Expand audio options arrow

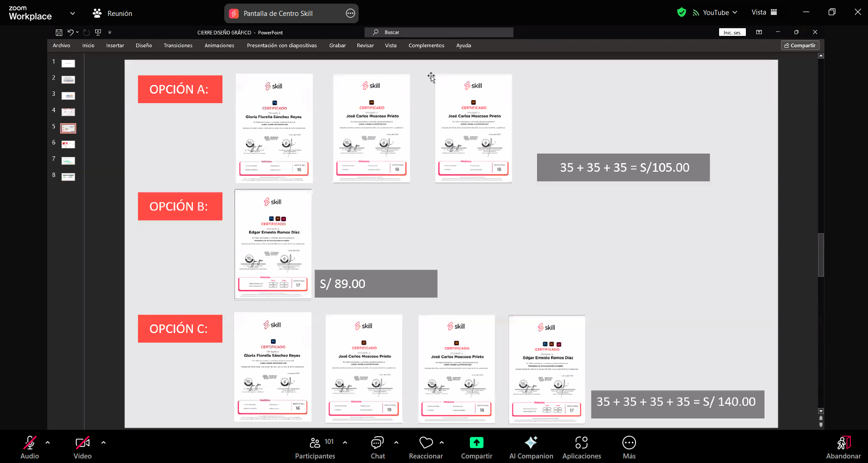click(48, 442)
